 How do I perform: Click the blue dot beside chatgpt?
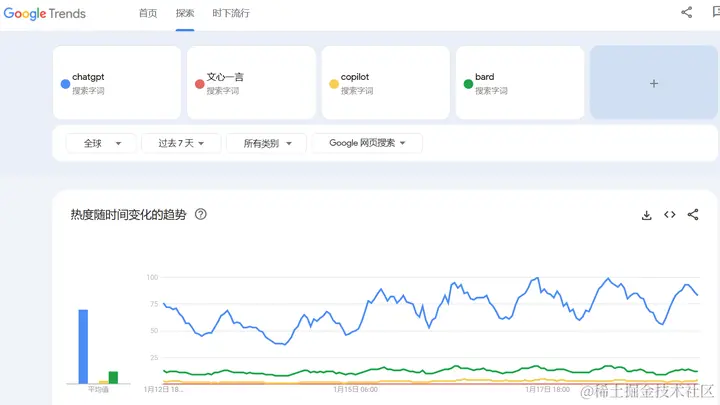65,84
